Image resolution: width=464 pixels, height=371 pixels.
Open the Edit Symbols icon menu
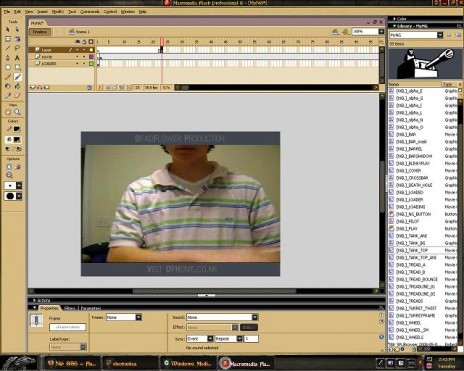point(346,32)
